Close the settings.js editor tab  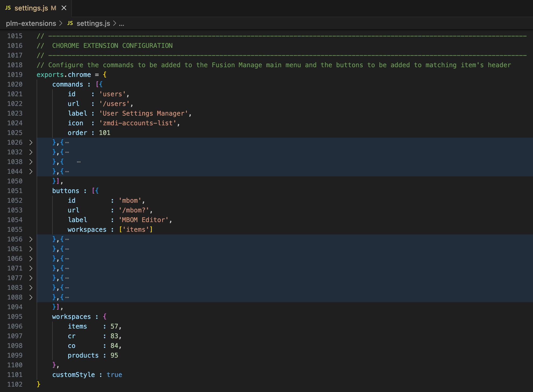(x=64, y=8)
